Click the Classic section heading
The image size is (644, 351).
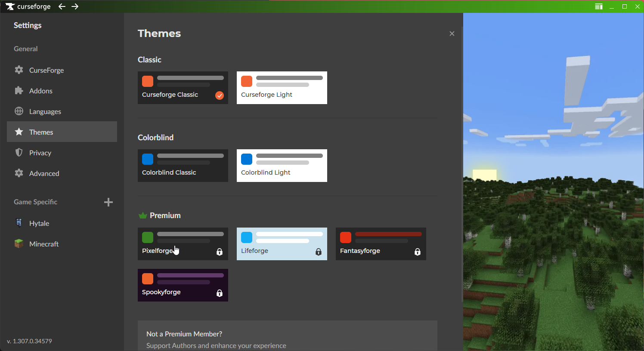pos(149,60)
